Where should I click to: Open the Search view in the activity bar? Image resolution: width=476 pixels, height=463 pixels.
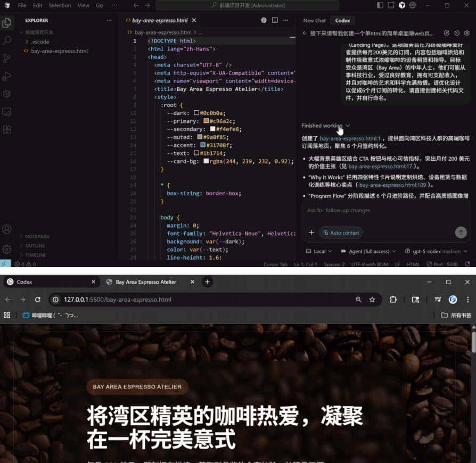[7, 40]
